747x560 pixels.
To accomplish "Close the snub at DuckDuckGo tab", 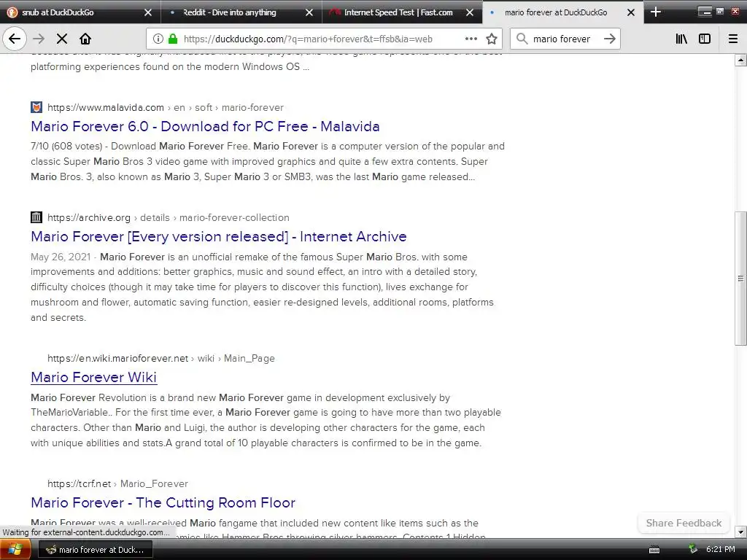I will click(x=148, y=12).
